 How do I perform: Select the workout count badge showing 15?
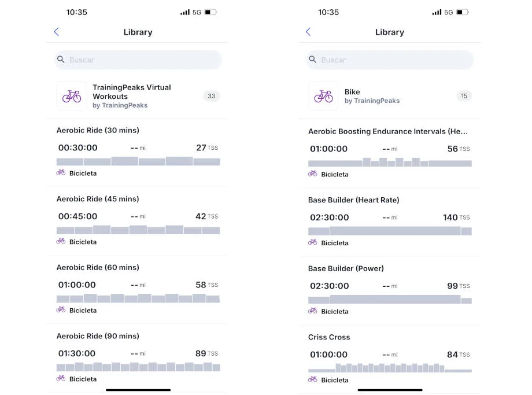[464, 96]
